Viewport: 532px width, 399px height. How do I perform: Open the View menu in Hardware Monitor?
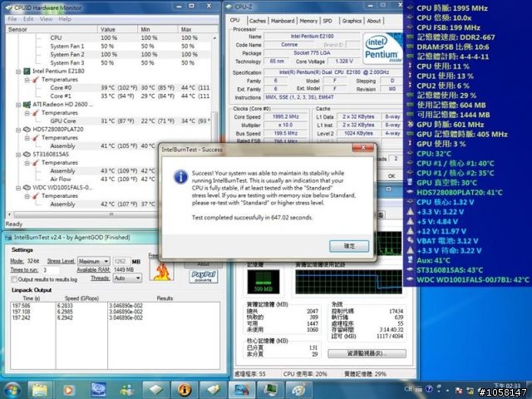(x=47, y=19)
